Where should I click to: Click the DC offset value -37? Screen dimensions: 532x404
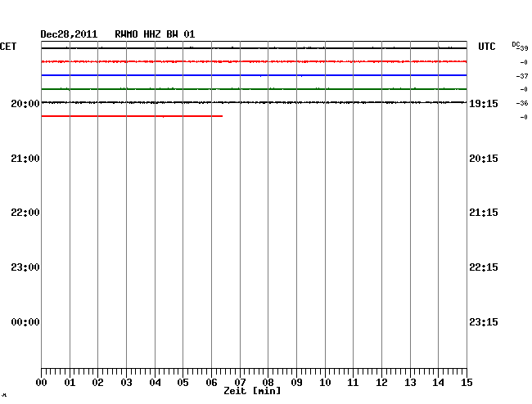522,76
